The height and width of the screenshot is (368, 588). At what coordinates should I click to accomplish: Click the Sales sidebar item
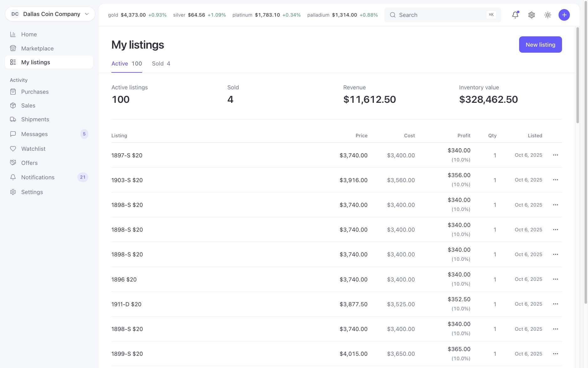[x=49, y=105]
